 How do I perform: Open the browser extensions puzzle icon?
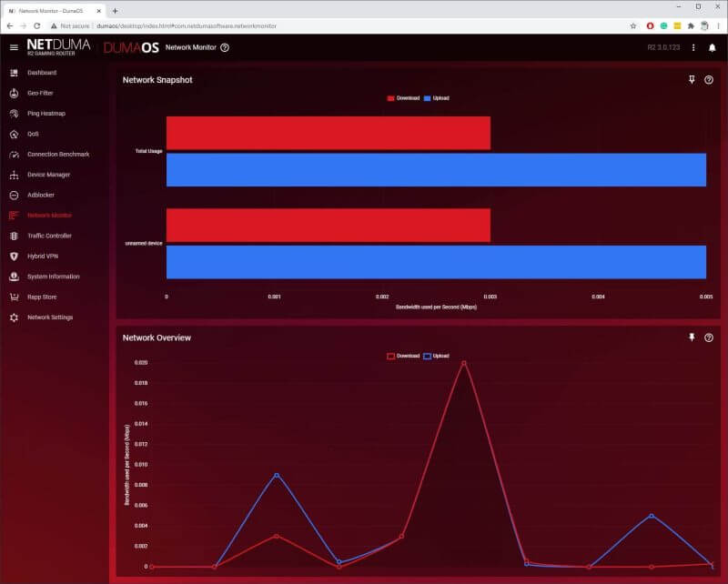point(691,26)
